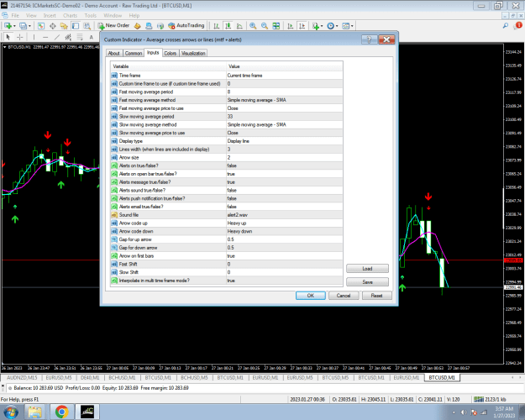Toggle the AutoTrading button
The width and height of the screenshot is (525, 420).
(x=186, y=25)
